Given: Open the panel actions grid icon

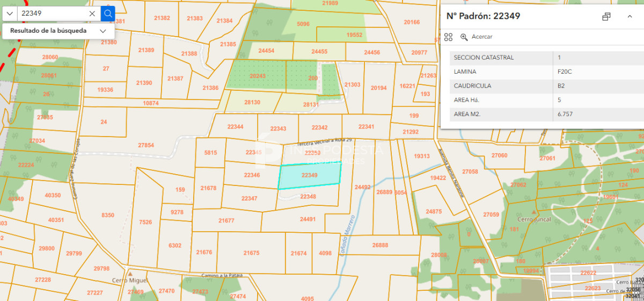Looking at the screenshot, I should pos(449,37).
